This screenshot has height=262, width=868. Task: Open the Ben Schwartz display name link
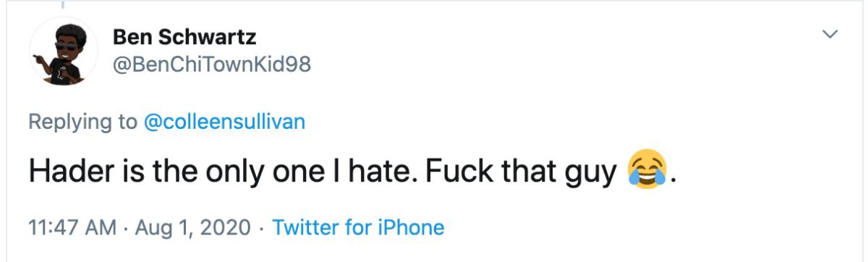click(185, 36)
